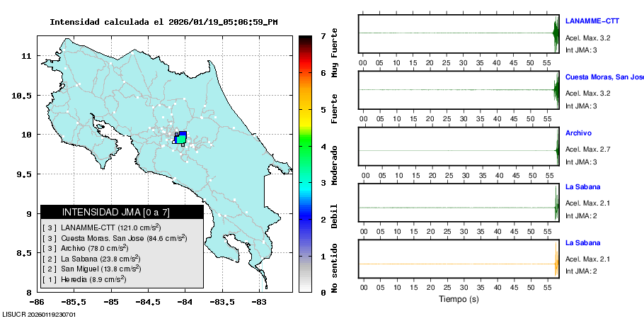Click the green square marker on map

click(180, 140)
